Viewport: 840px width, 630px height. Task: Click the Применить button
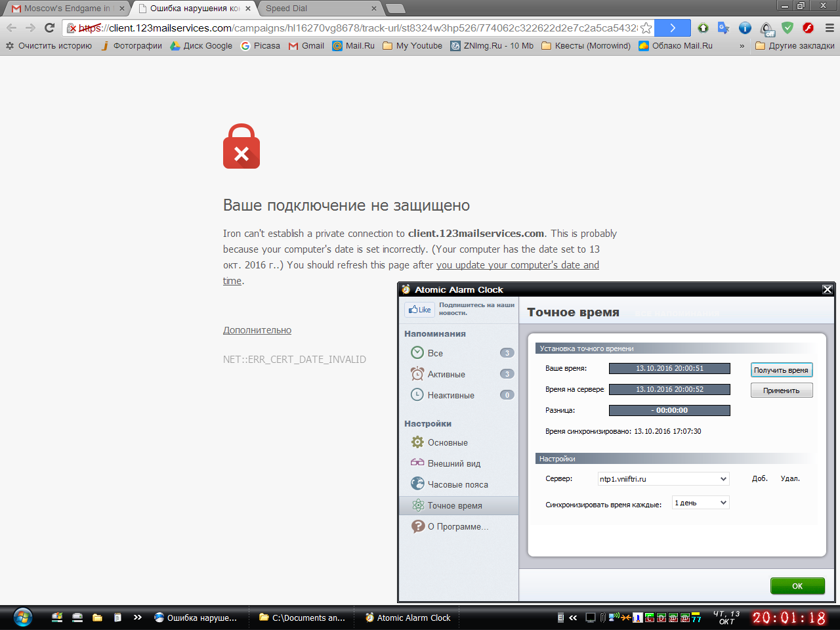[x=782, y=390]
